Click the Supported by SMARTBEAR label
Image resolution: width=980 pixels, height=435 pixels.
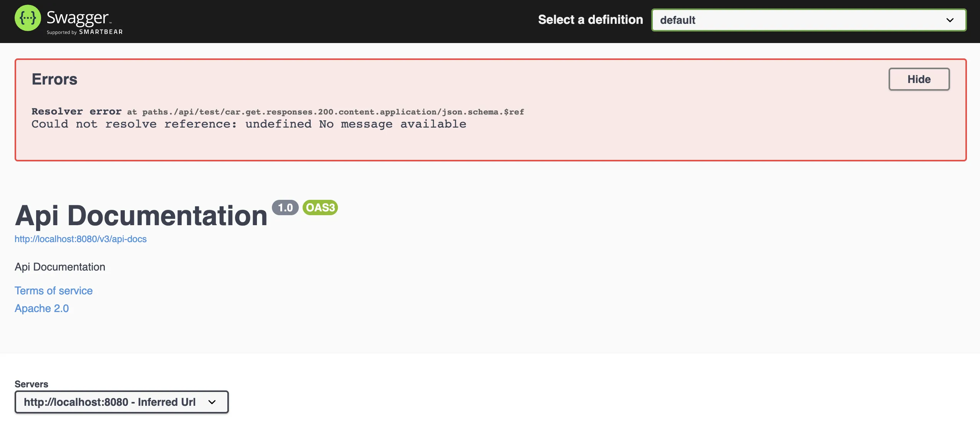pos(84,32)
